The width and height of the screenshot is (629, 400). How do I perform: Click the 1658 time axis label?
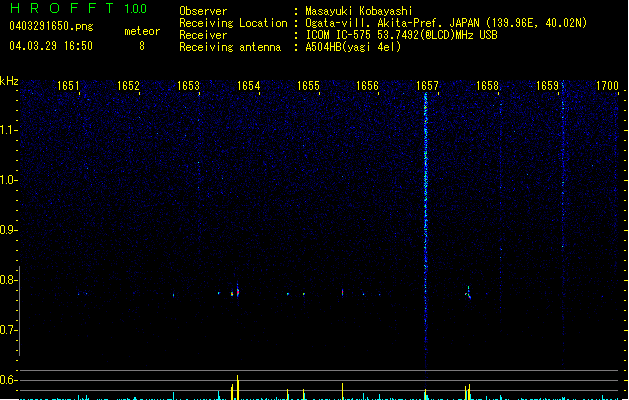[x=487, y=86]
